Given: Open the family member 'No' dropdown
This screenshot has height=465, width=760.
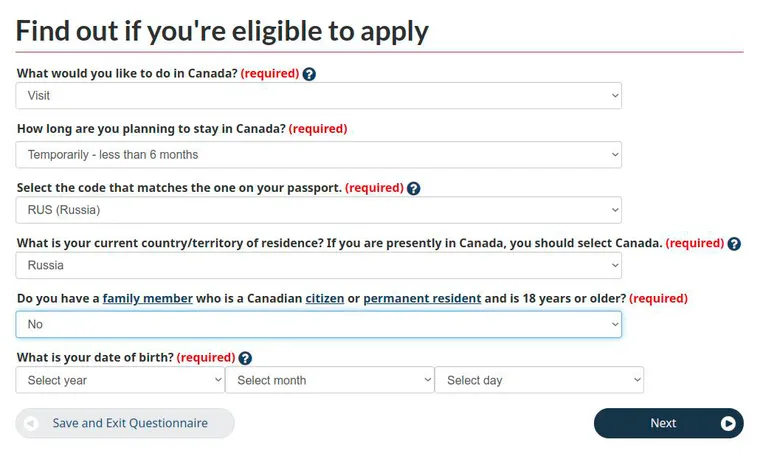Looking at the screenshot, I should click(318, 324).
